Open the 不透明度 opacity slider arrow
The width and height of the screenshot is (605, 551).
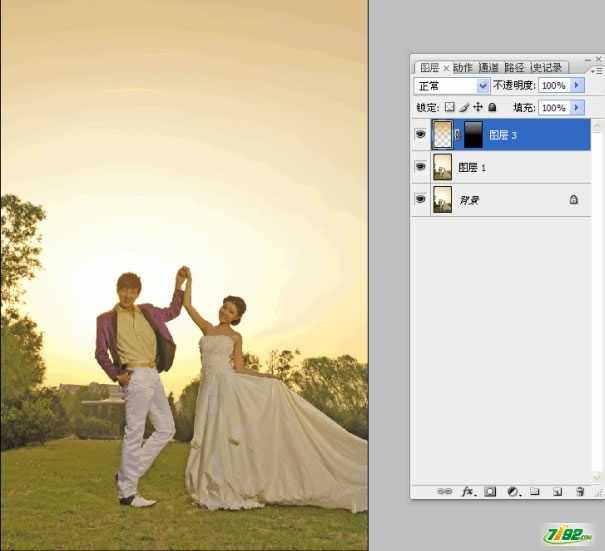point(577,86)
